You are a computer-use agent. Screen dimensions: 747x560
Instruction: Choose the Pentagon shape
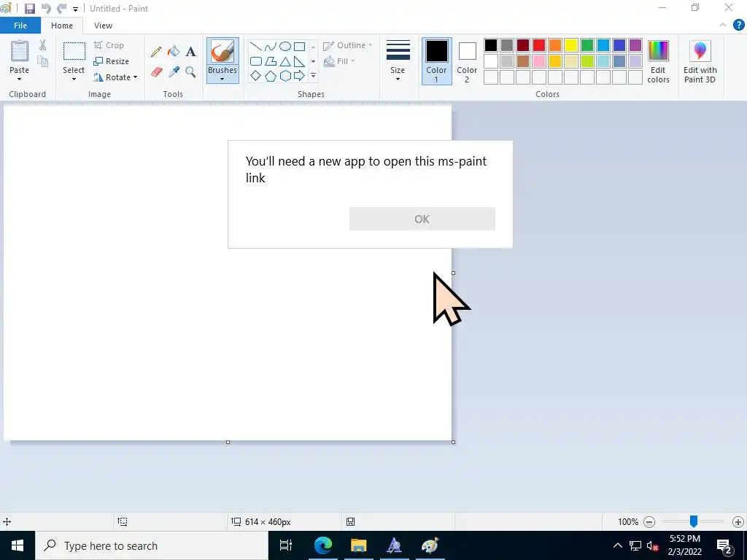click(271, 76)
